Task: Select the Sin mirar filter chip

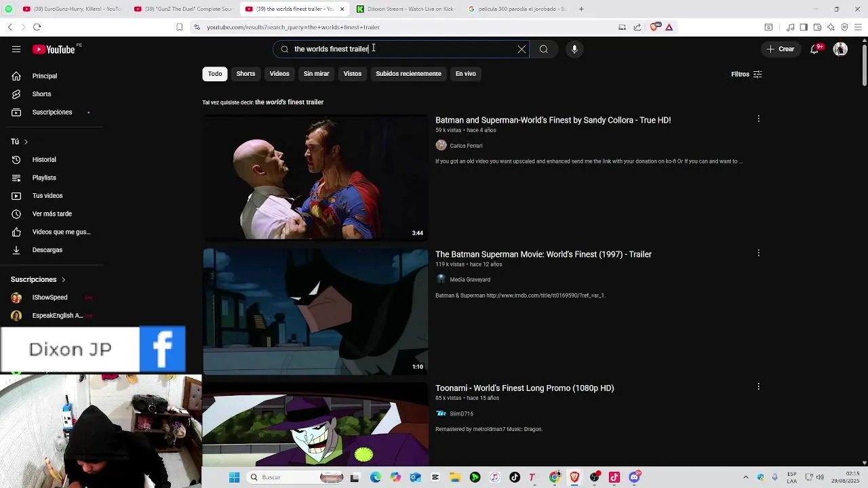Action: tap(316, 74)
